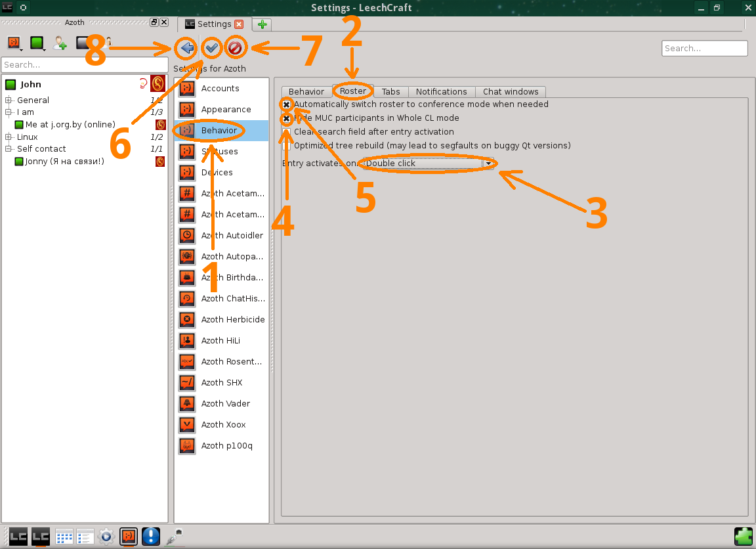Switch to the Notifications tab
756x549 pixels.
pyautogui.click(x=442, y=92)
